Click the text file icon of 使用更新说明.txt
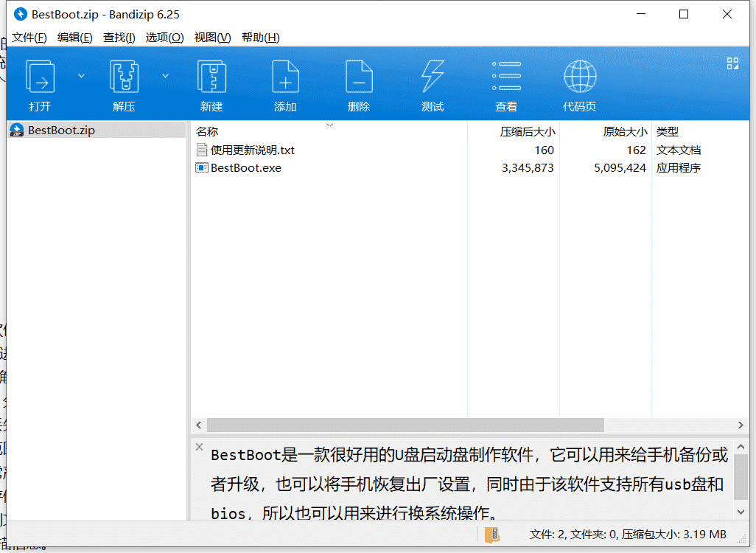The height and width of the screenshot is (553, 756). pyautogui.click(x=202, y=150)
